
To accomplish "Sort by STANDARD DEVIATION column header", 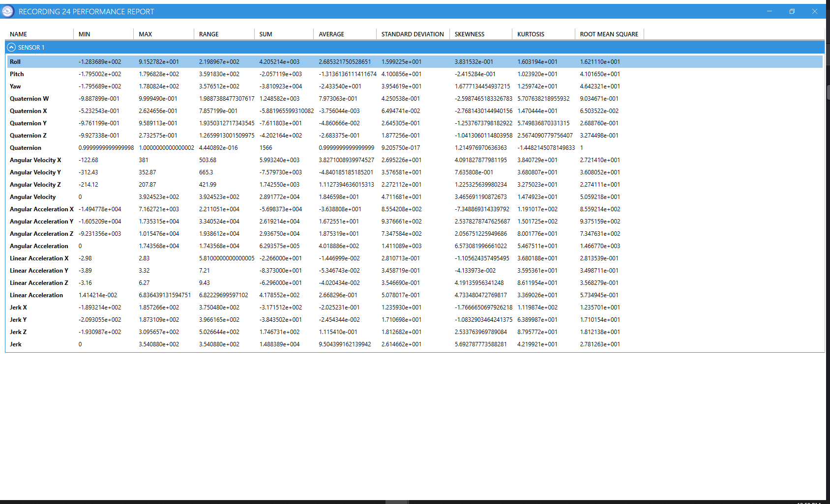I will point(413,34).
